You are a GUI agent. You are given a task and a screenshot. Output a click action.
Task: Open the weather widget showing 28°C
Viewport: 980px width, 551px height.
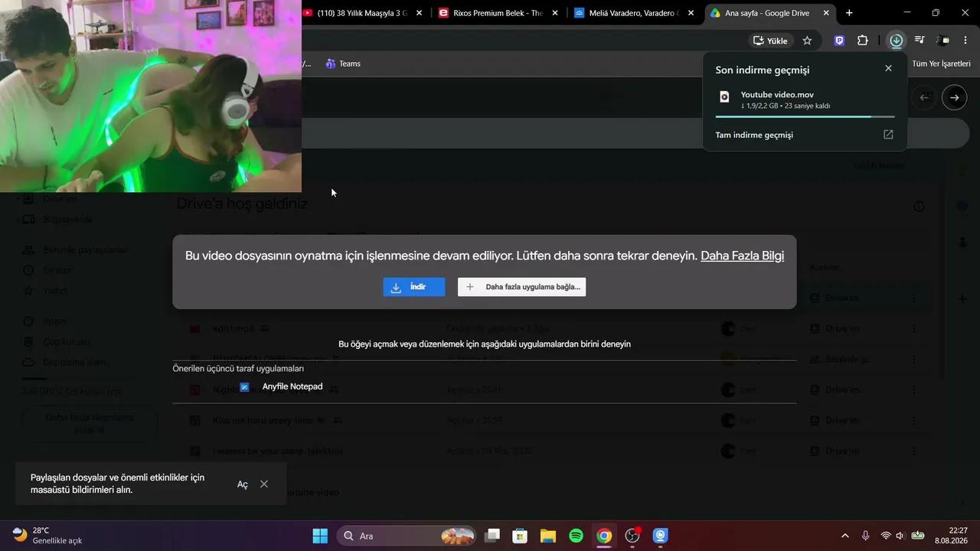47,536
